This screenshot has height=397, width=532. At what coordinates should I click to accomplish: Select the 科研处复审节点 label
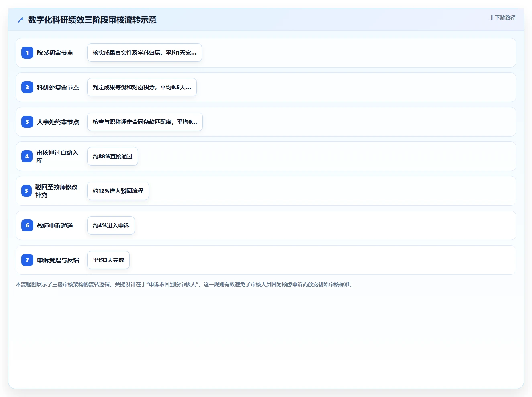pyautogui.click(x=58, y=87)
